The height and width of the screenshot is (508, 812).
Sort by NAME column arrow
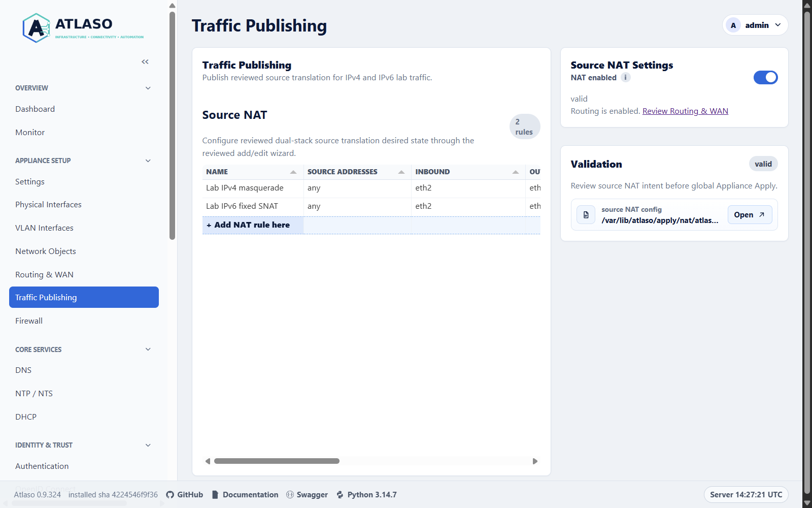pos(293,172)
